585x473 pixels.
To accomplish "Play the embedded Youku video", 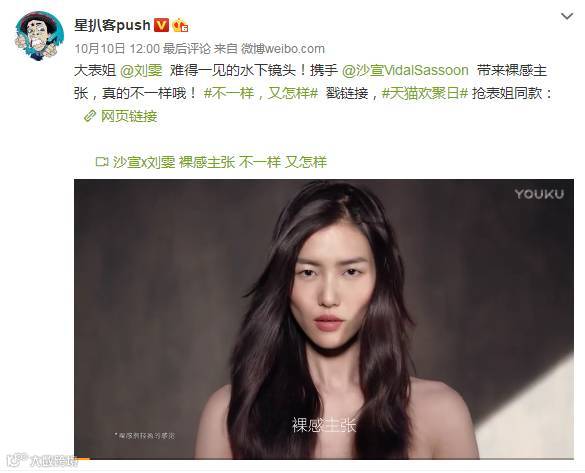I will click(x=323, y=319).
